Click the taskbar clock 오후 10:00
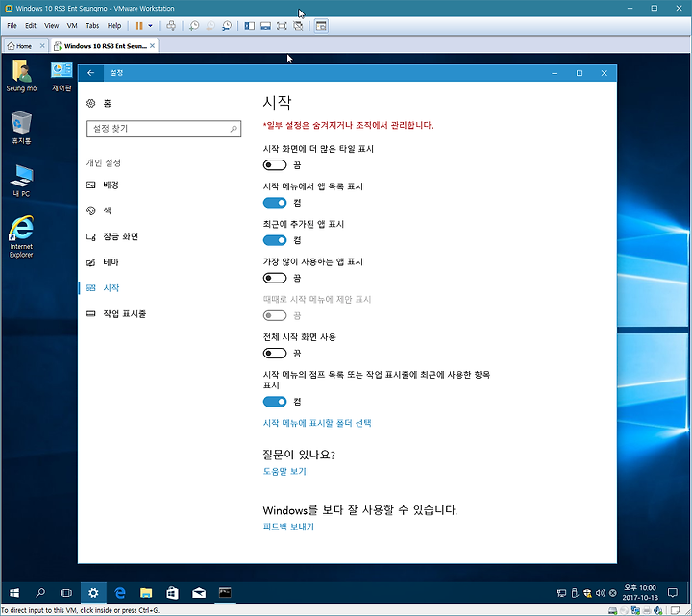The width and height of the screenshot is (692, 616). [x=640, y=593]
